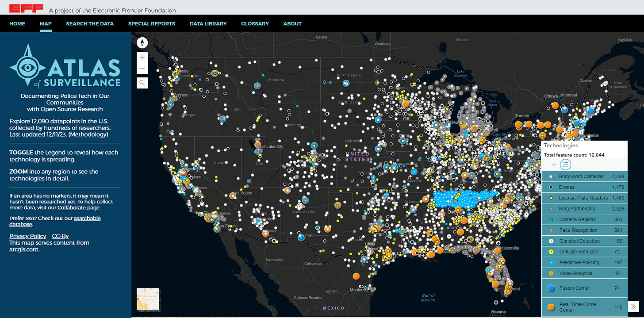Open the searchable database link

point(54,221)
